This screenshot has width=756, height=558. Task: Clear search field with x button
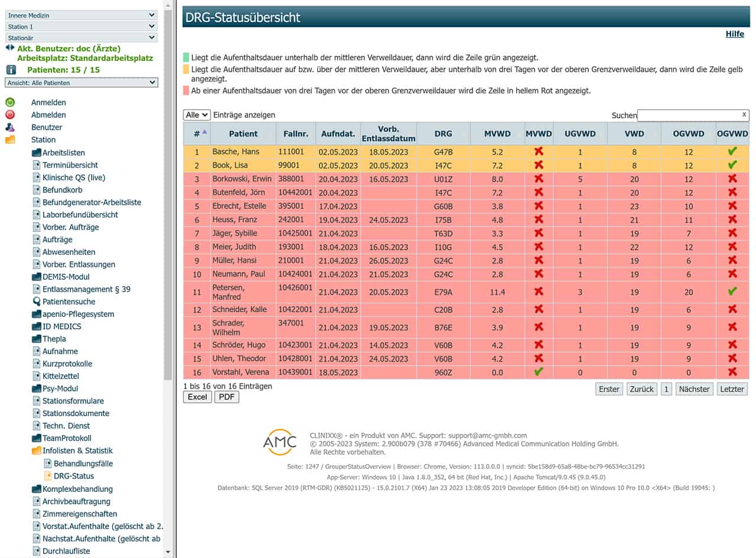coord(744,115)
